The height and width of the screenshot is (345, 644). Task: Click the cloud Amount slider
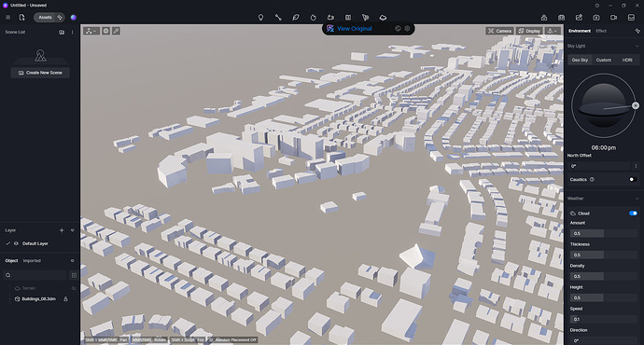point(603,233)
